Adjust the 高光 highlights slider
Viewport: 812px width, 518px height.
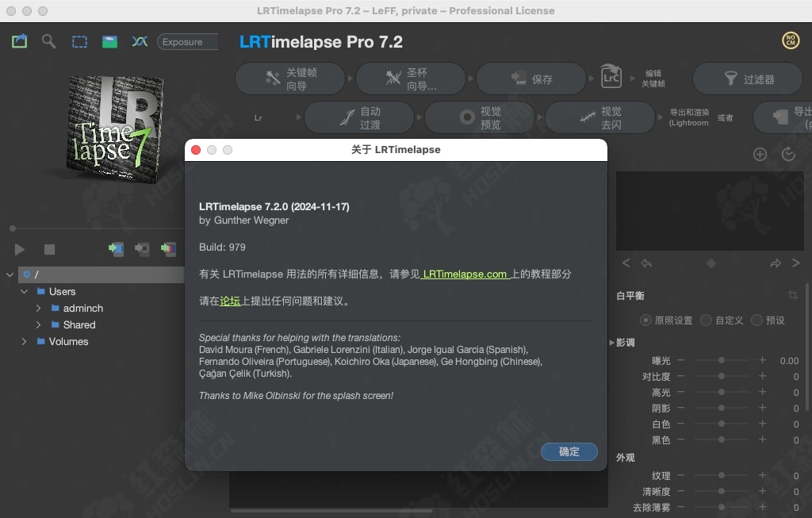[722, 392]
